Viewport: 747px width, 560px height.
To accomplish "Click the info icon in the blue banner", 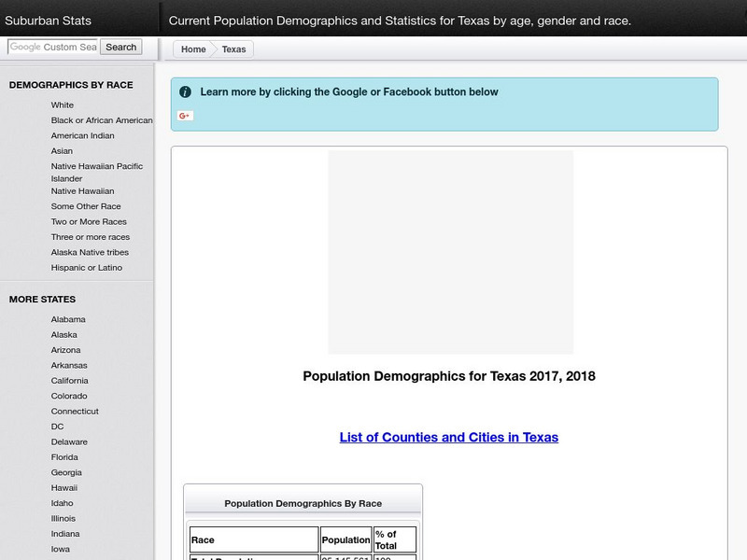I will pos(184,91).
